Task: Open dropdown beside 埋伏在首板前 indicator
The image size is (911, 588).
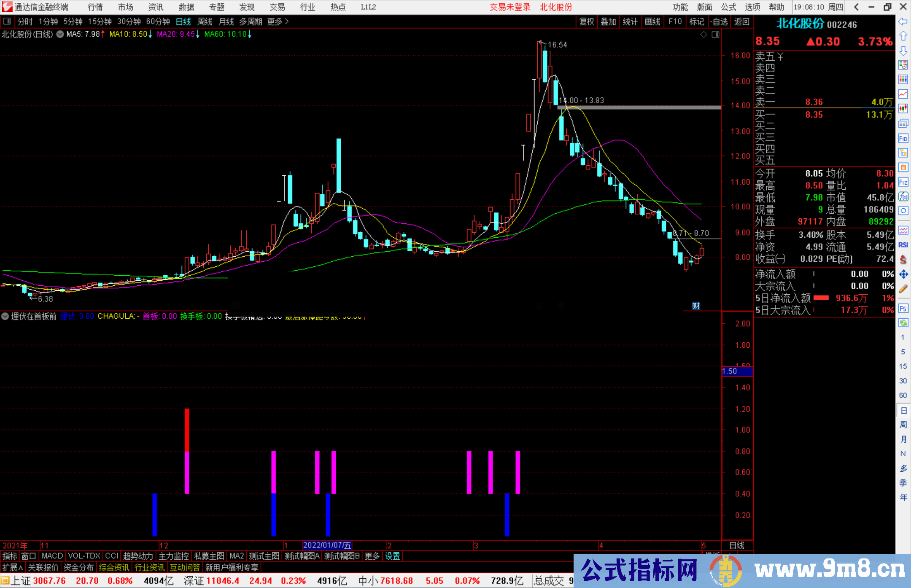Action: click(x=5, y=316)
